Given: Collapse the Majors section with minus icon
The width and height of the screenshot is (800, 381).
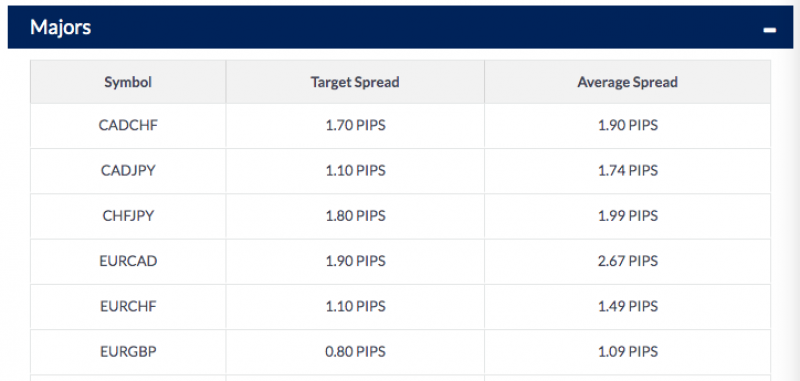Looking at the screenshot, I should coord(769,30).
